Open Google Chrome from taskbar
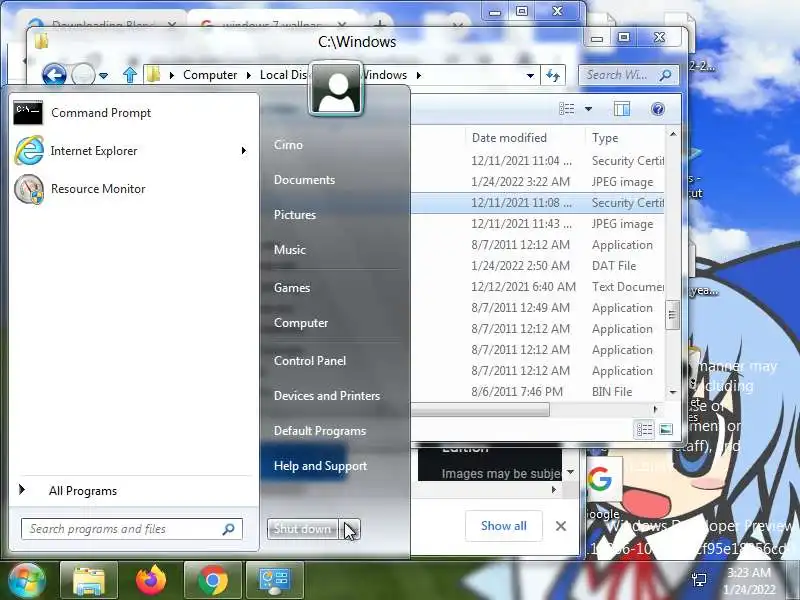The height and width of the screenshot is (600, 800). (213, 581)
